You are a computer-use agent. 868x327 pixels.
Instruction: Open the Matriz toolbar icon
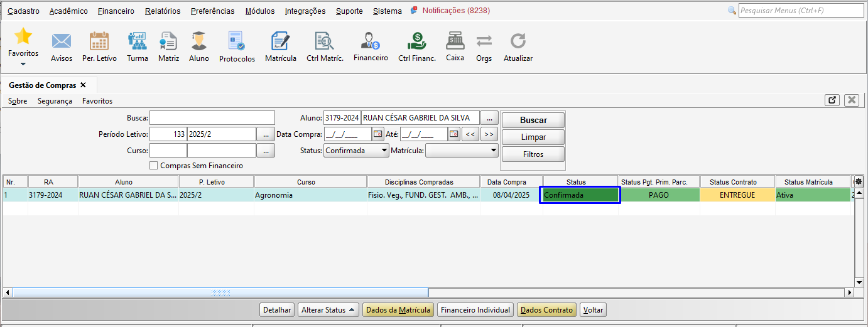[x=168, y=41]
